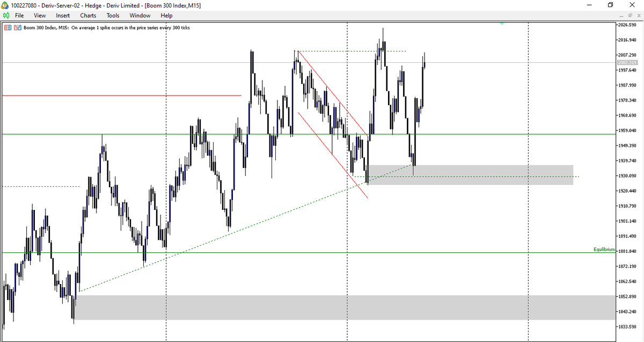Click the green candlestick icon beside File

5,16
